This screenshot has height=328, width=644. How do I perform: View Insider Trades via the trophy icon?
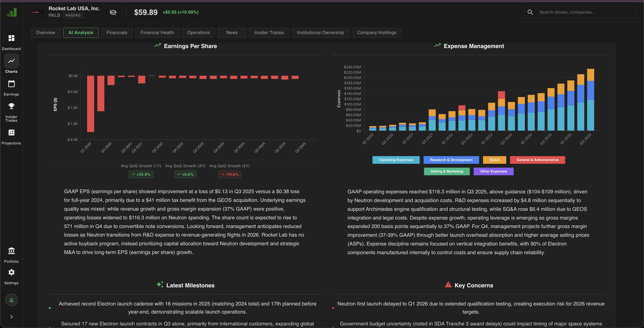[x=11, y=106]
